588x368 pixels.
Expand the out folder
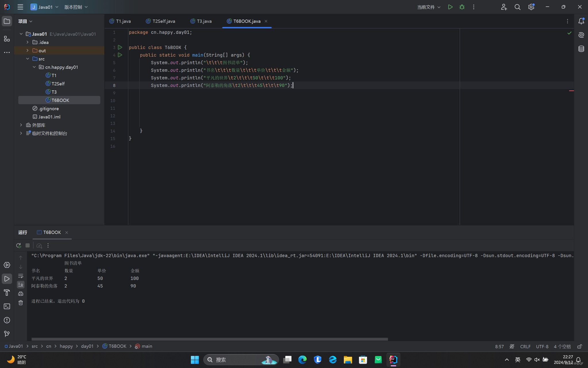pos(28,51)
